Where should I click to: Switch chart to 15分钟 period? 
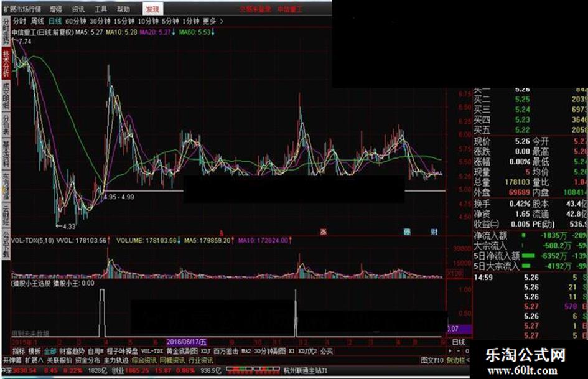click(124, 21)
